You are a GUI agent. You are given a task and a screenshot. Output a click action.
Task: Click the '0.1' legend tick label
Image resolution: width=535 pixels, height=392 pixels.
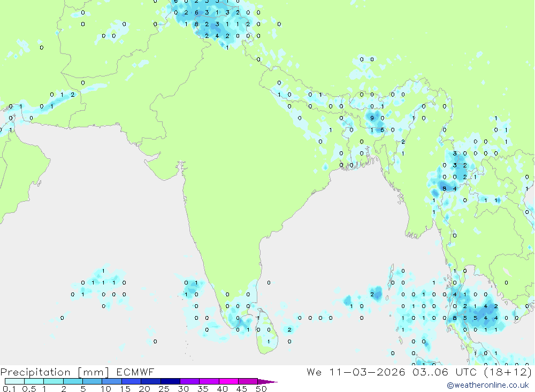(x=10, y=389)
